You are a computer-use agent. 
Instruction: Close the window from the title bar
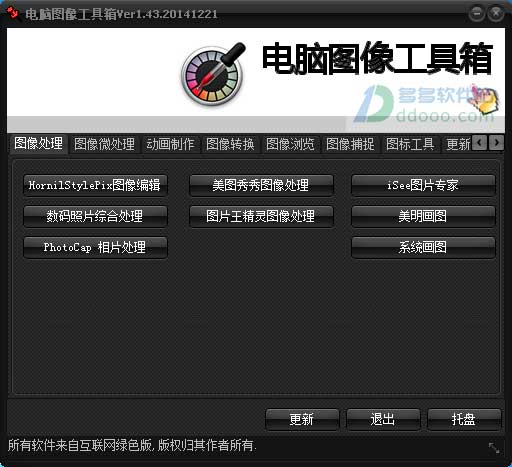496,14
